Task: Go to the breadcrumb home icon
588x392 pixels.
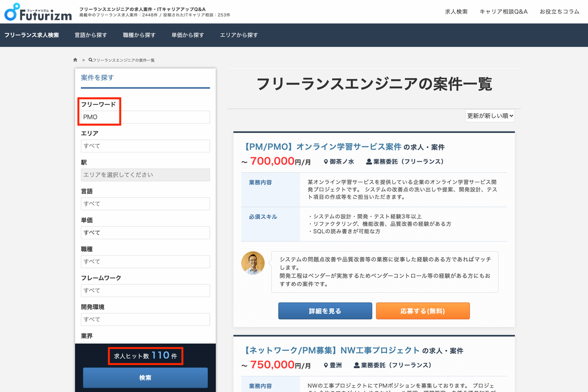Action: [x=75, y=60]
